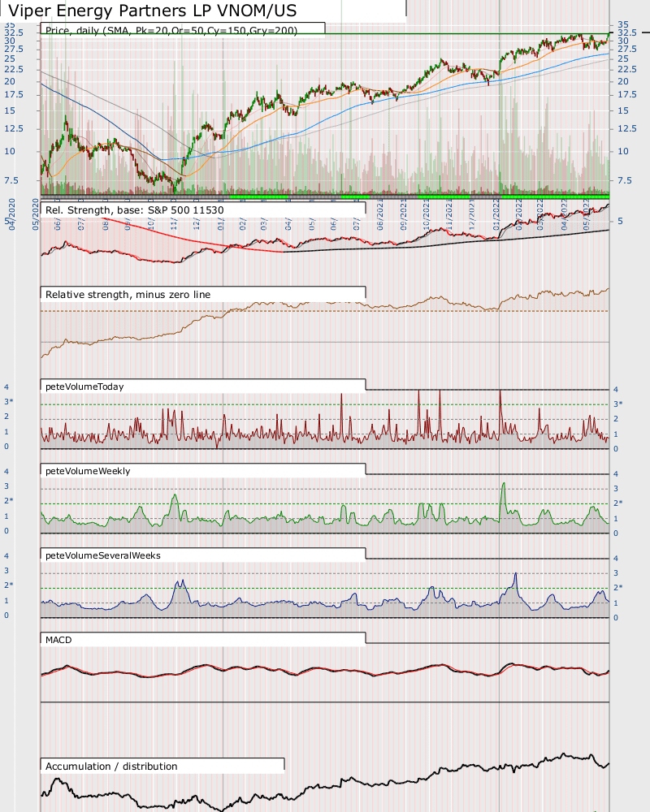Image resolution: width=650 pixels, height=812 pixels.
Task: Click 20 on the left price axis
Action: [x=9, y=81]
